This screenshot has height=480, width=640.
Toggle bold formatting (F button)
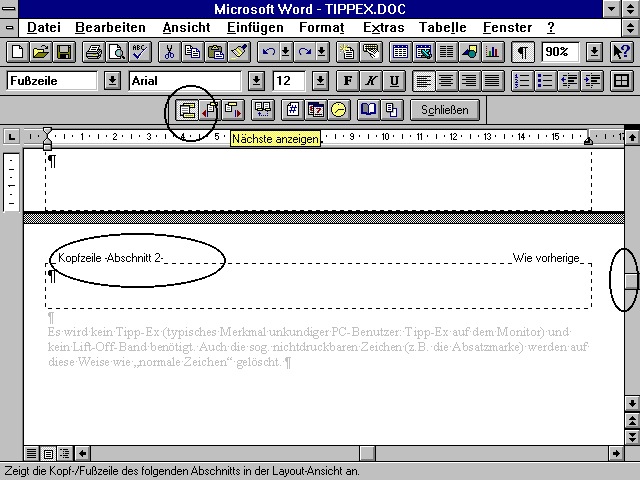(x=348, y=80)
